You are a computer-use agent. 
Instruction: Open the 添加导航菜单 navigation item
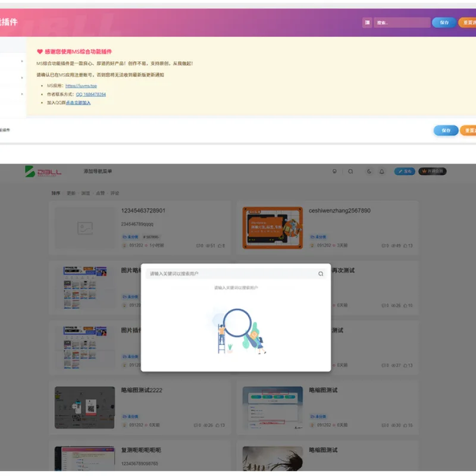[98, 171]
